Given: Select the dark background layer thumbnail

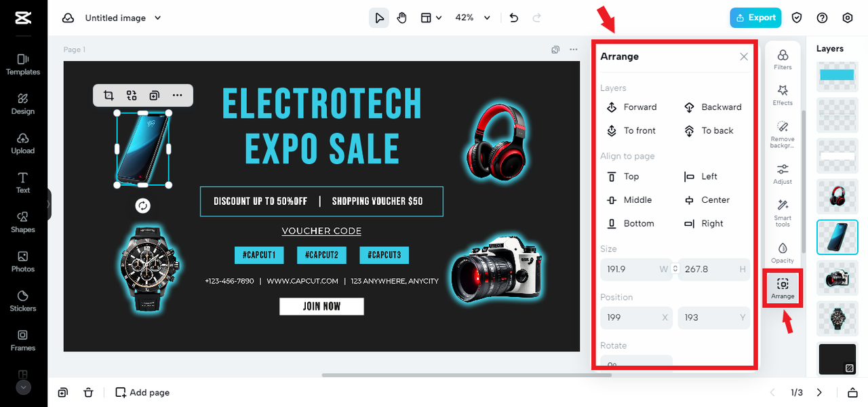Looking at the screenshot, I should pos(837,359).
